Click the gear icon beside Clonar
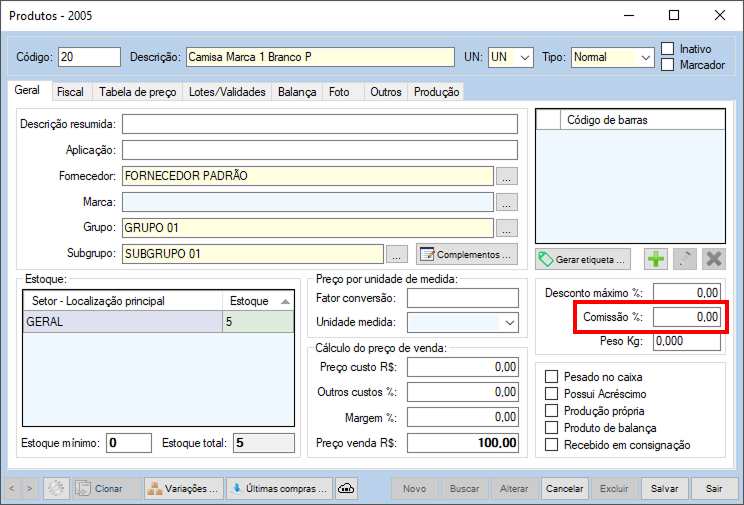 [56, 489]
